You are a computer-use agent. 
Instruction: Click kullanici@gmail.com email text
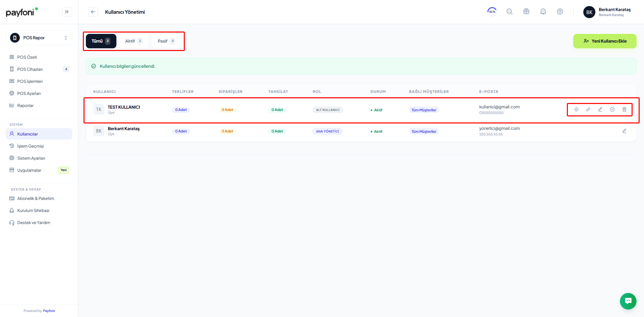499,107
